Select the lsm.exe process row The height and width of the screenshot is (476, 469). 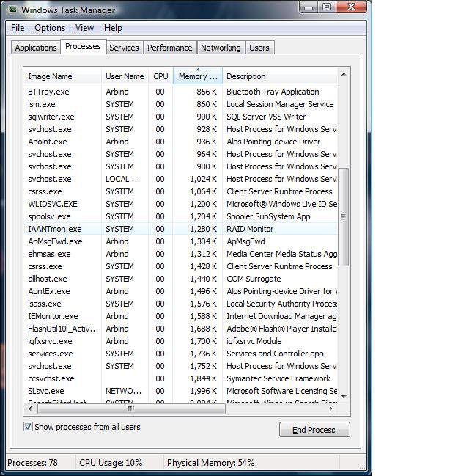coord(180,104)
